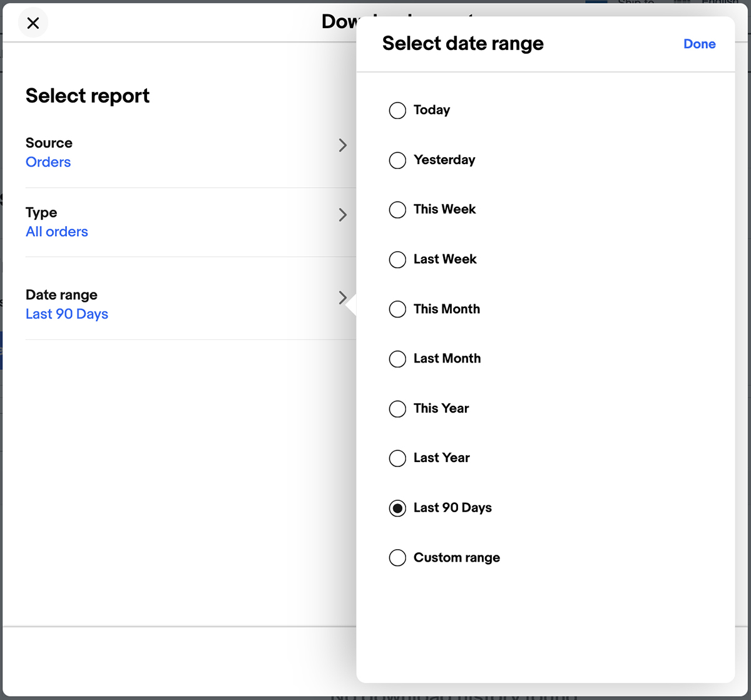Viewport: 751px width, 700px height.
Task: Choose This Week as date range
Action: 397,210
